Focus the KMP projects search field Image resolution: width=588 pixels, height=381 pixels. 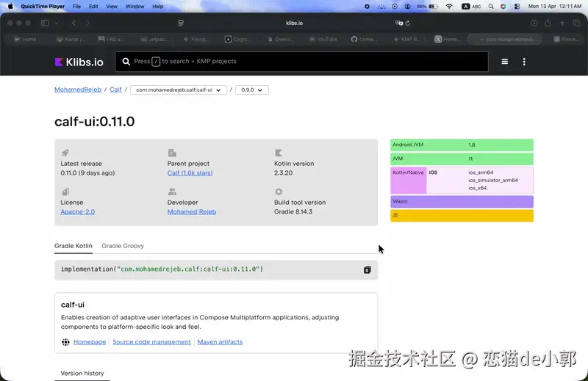302,62
